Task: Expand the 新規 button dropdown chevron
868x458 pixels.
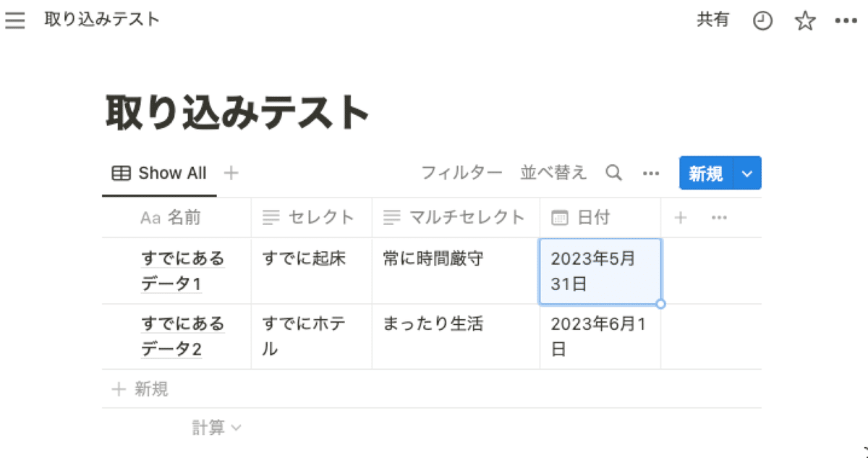Action: click(747, 173)
